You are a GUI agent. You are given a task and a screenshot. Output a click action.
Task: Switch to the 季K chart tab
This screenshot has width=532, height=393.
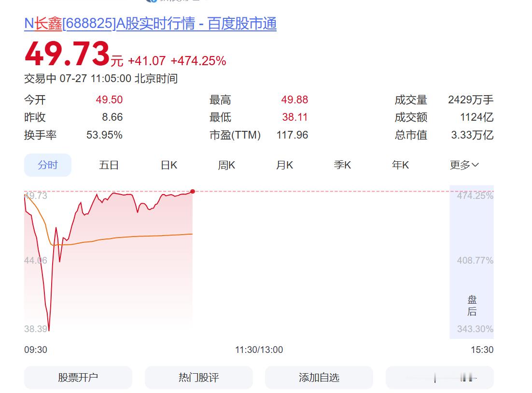(x=342, y=165)
